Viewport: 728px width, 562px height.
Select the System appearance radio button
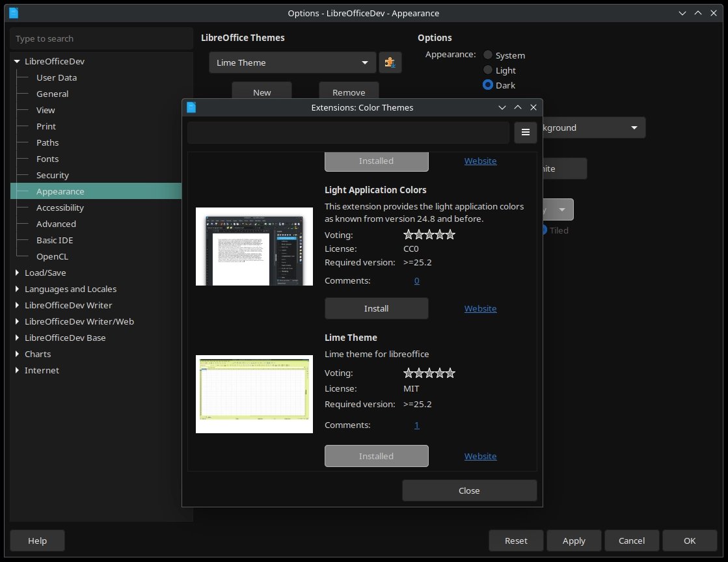pyautogui.click(x=488, y=55)
